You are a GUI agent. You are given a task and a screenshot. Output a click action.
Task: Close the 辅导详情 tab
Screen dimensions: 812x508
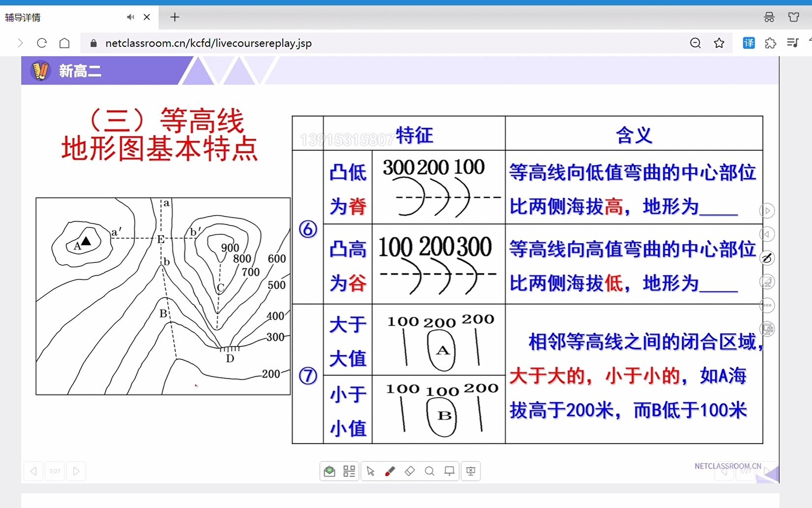(x=147, y=17)
